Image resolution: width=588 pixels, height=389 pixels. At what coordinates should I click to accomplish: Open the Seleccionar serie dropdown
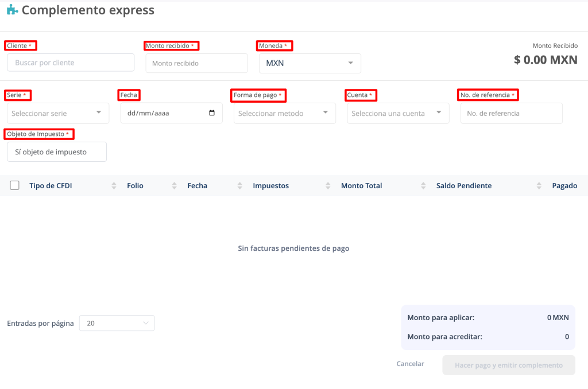click(x=58, y=113)
